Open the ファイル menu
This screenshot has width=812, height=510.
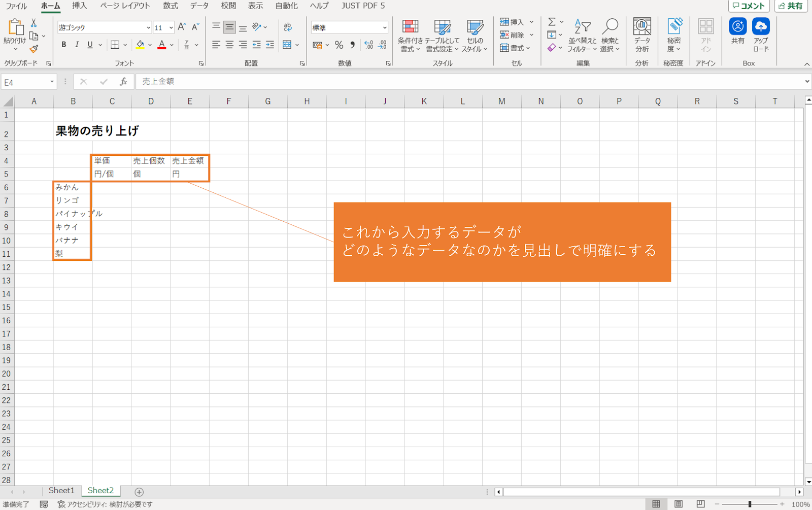click(16, 6)
